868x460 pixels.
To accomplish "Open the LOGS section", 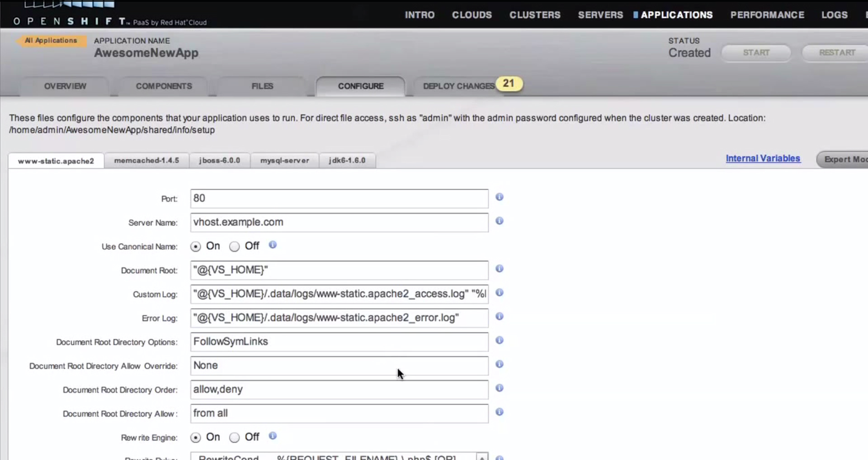I will [835, 15].
